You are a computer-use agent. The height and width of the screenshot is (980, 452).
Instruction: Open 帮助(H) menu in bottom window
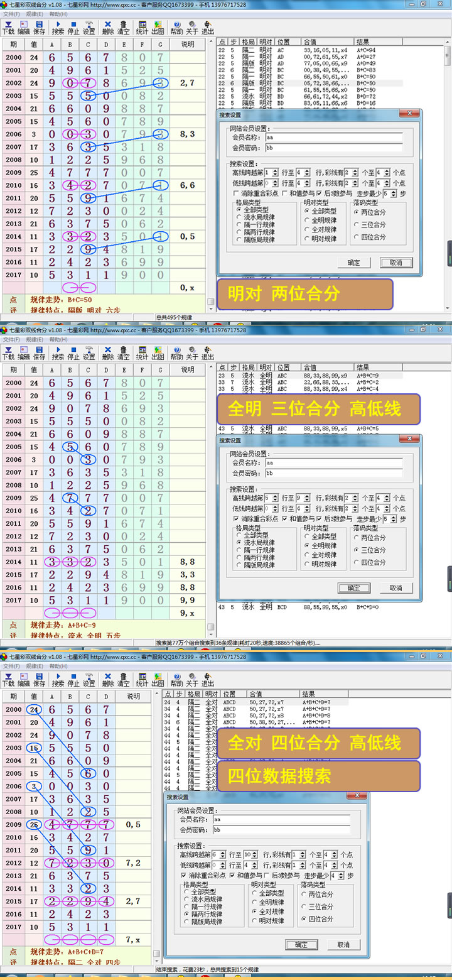58,666
